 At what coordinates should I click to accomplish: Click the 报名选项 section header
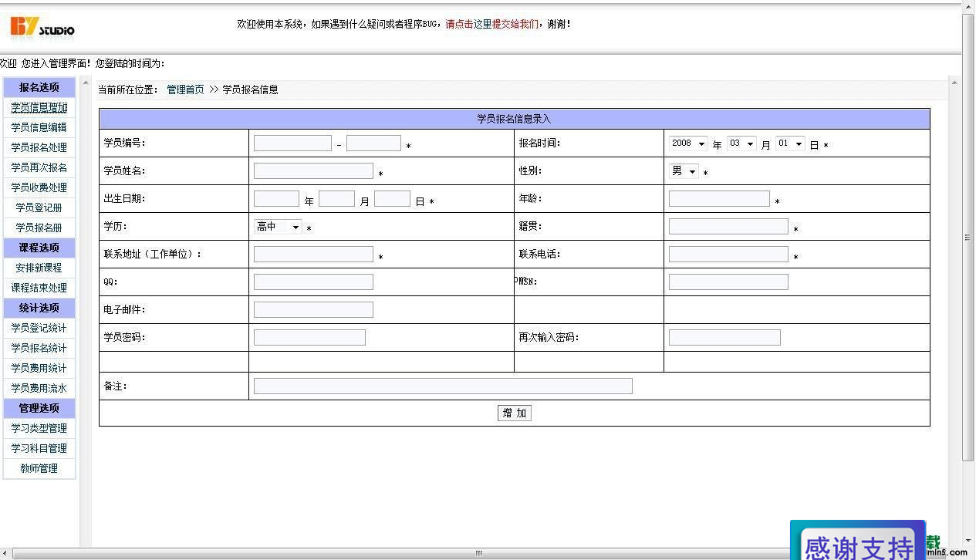(39, 87)
